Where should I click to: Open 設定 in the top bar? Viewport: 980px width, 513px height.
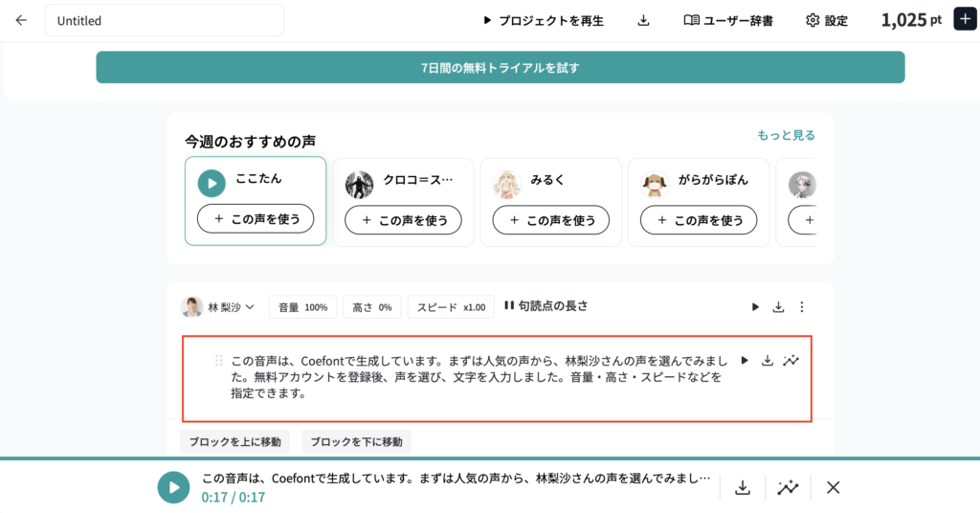[x=827, y=20]
